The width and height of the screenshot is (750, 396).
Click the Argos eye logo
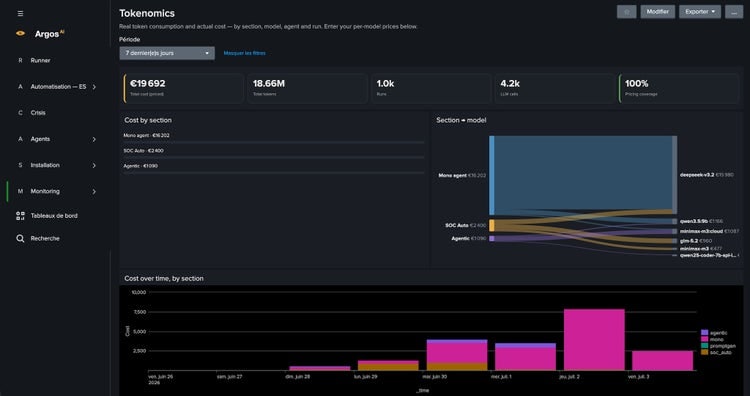coord(20,33)
